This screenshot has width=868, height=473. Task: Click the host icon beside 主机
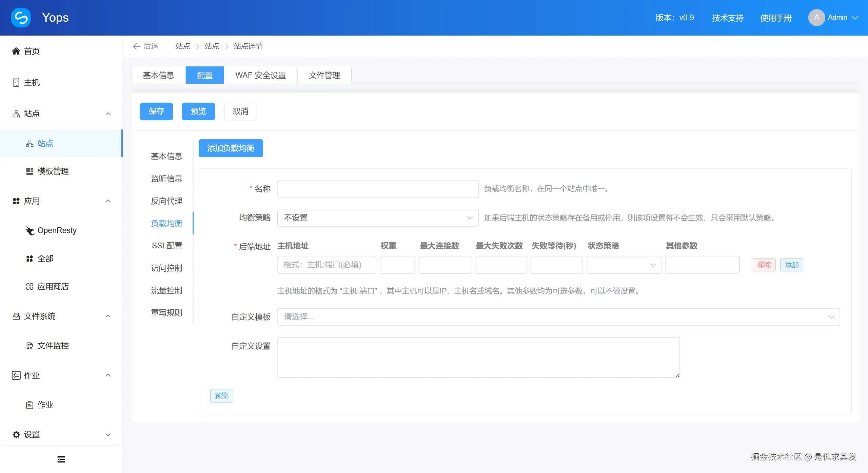16,82
